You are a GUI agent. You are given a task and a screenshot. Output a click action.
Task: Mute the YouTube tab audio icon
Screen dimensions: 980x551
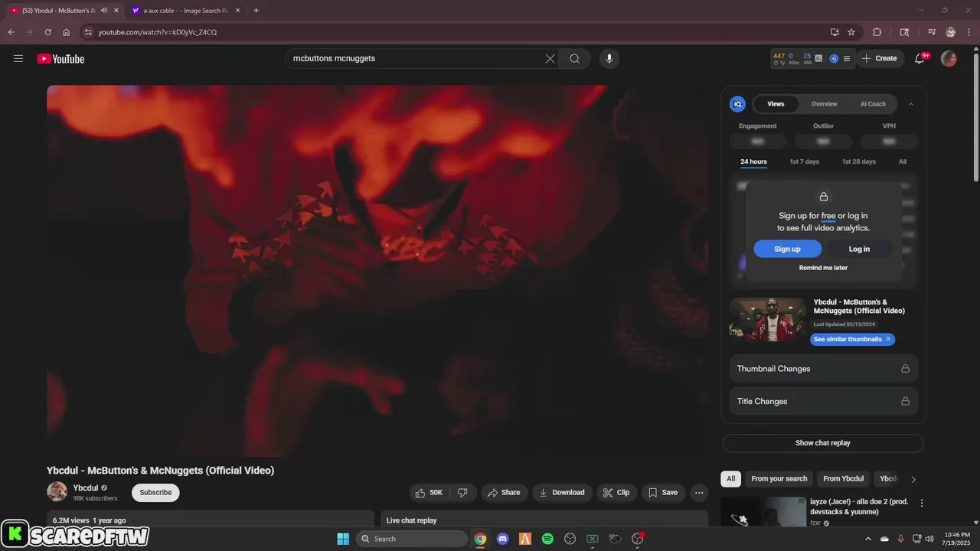[x=104, y=11]
